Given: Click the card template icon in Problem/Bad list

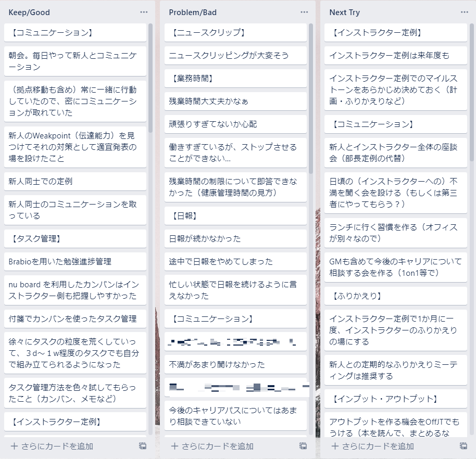Looking at the screenshot, I should point(303,446).
